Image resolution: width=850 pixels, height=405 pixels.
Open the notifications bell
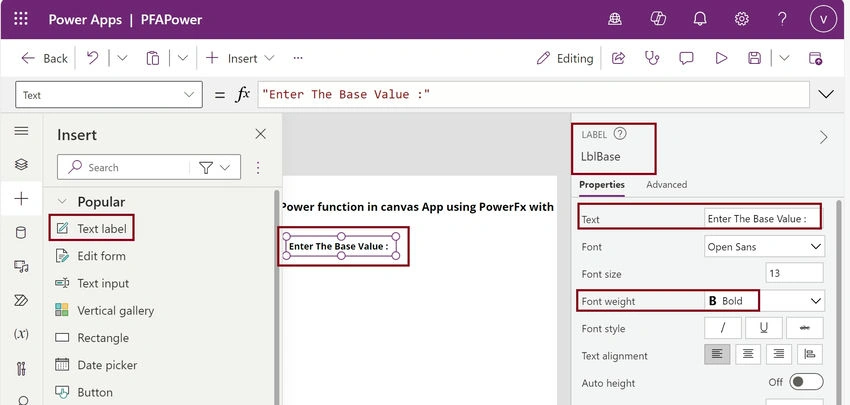700,20
